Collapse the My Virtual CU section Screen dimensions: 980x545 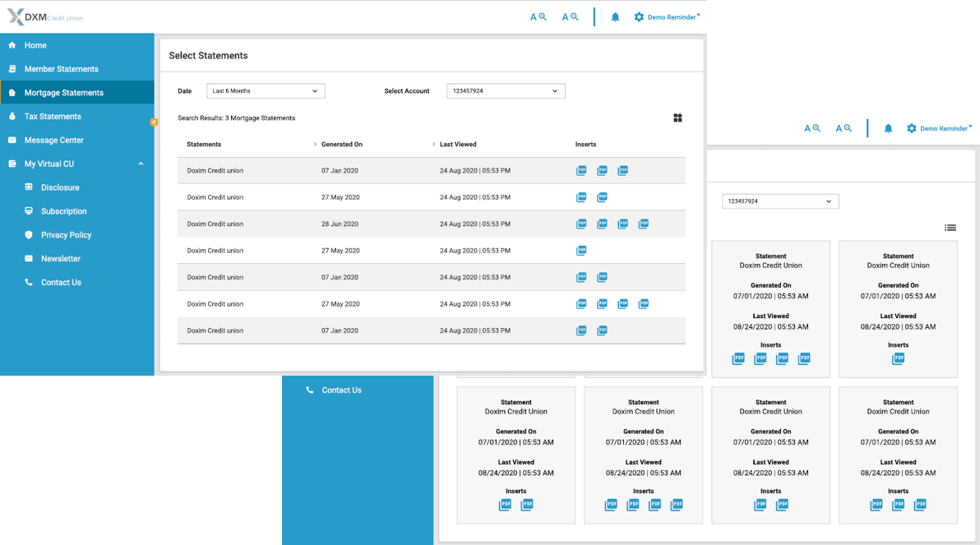(x=141, y=164)
